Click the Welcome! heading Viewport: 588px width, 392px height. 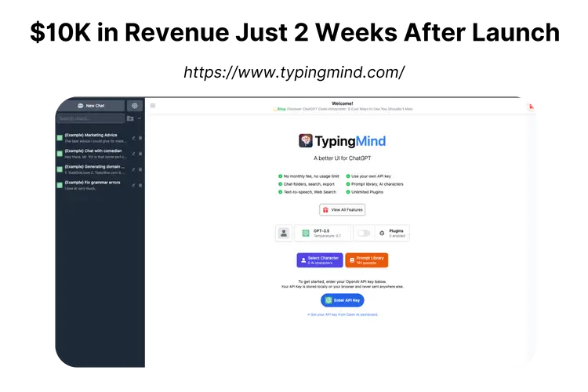(x=343, y=103)
